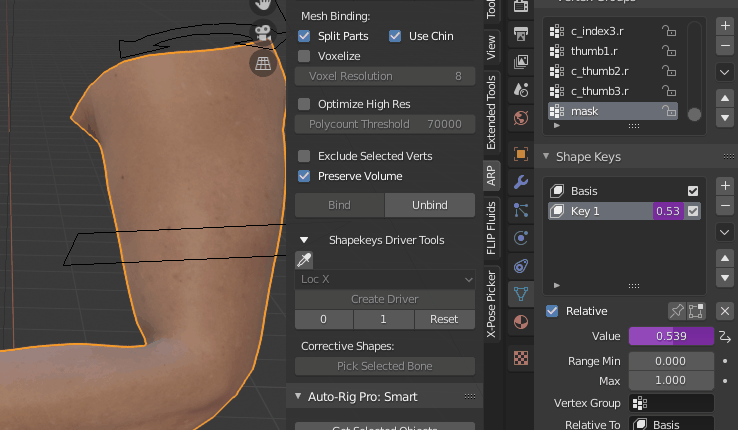Toggle lock on c_index3.r vertex group

(x=669, y=31)
